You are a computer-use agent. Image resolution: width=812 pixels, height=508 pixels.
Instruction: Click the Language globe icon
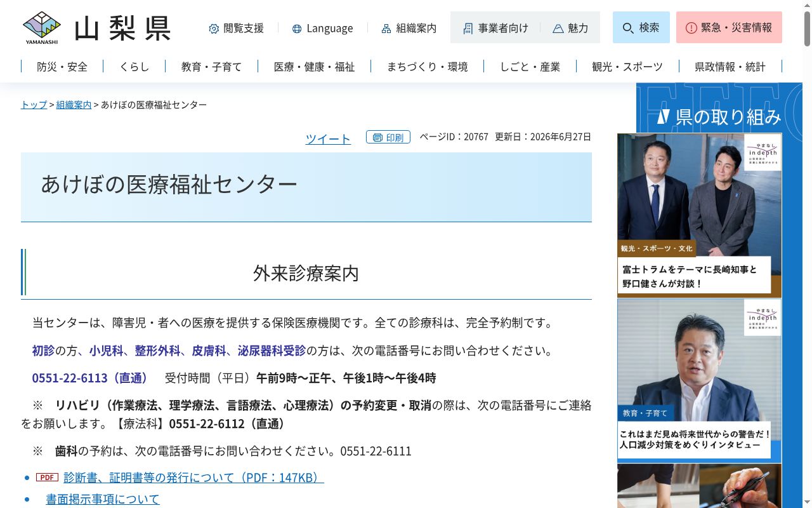tap(297, 29)
